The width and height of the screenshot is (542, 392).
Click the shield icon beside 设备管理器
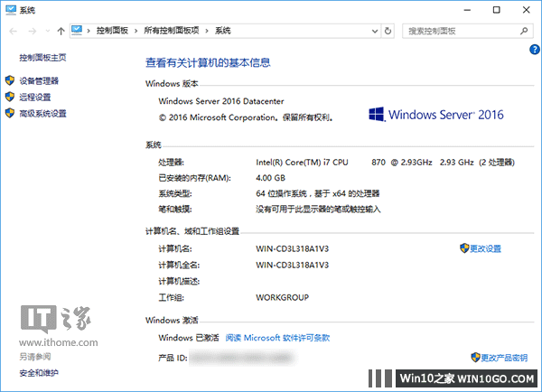pyautogui.click(x=10, y=80)
